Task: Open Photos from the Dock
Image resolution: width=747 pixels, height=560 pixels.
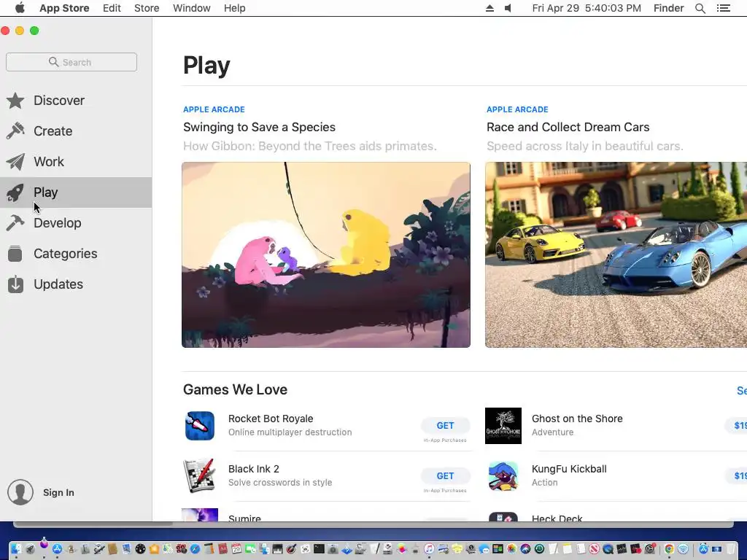Action: click(512, 549)
